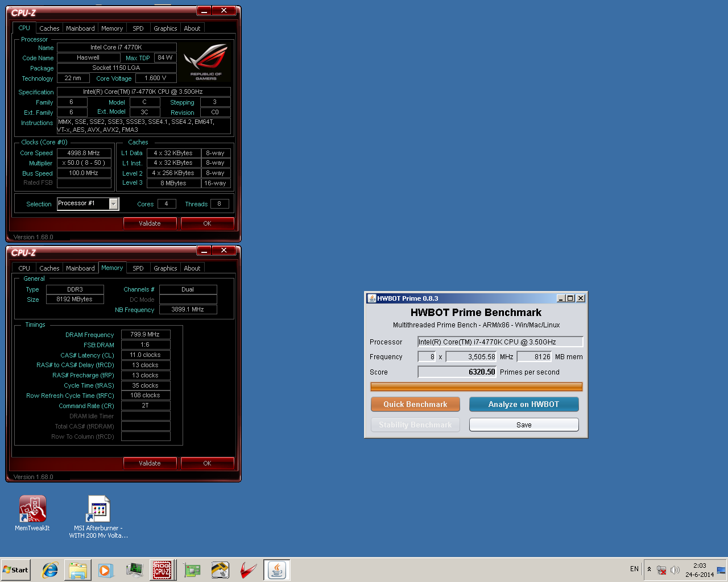728x582 pixels.
Task: Click OK in the top CPU-Z window
Action: [x=208, y=223]
